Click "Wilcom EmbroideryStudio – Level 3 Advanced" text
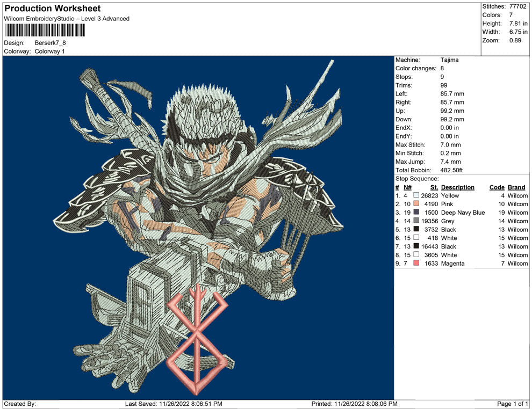Screen dimensions: 532x409 (67, 19)
